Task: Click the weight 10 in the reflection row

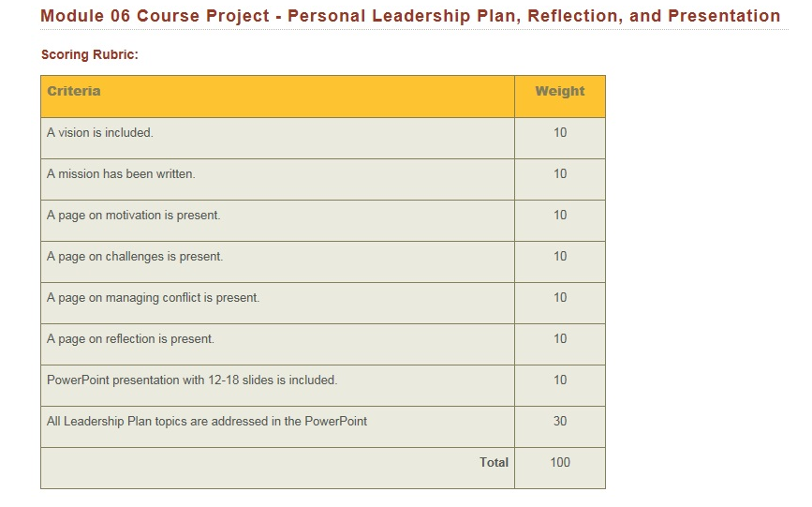Action: coord(560,338)
